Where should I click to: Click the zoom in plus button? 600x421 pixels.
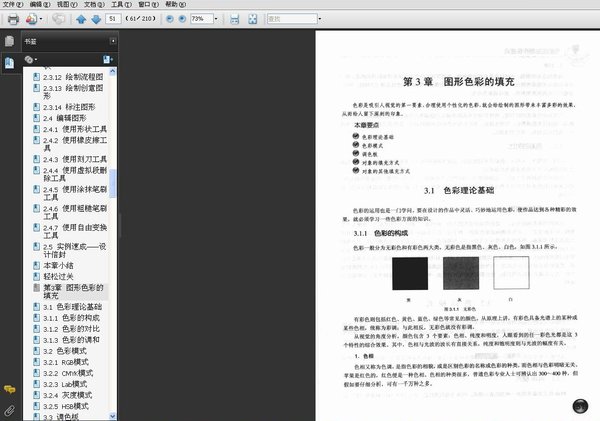(x=181, y=19)
